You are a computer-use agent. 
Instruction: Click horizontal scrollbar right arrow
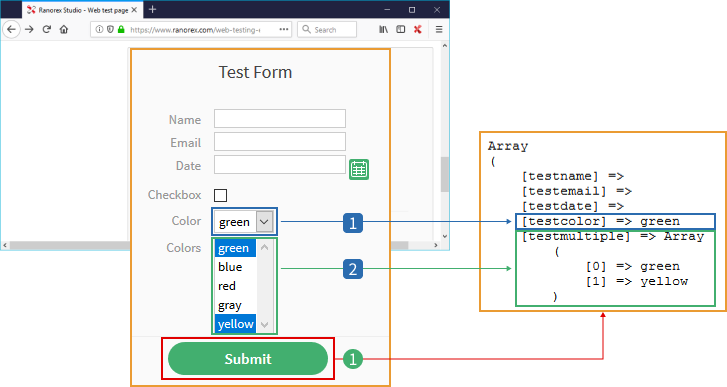(435, 245)
